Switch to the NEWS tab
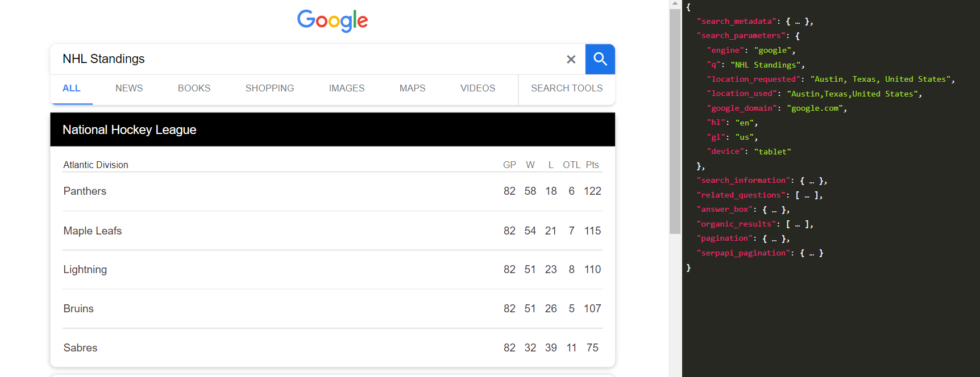The image size is (980, 377). pyautogui.click(x=129, y=88)
